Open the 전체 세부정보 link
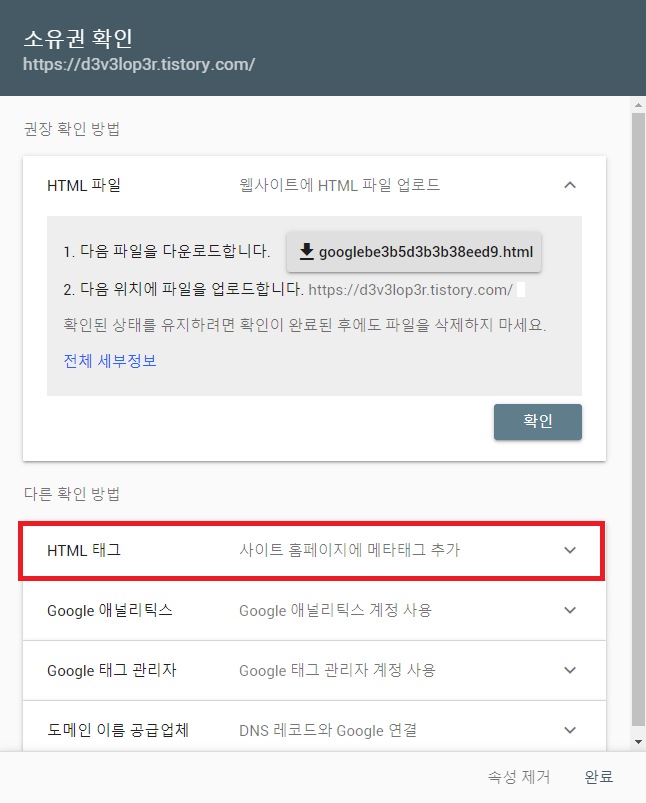 click(110, 361)
